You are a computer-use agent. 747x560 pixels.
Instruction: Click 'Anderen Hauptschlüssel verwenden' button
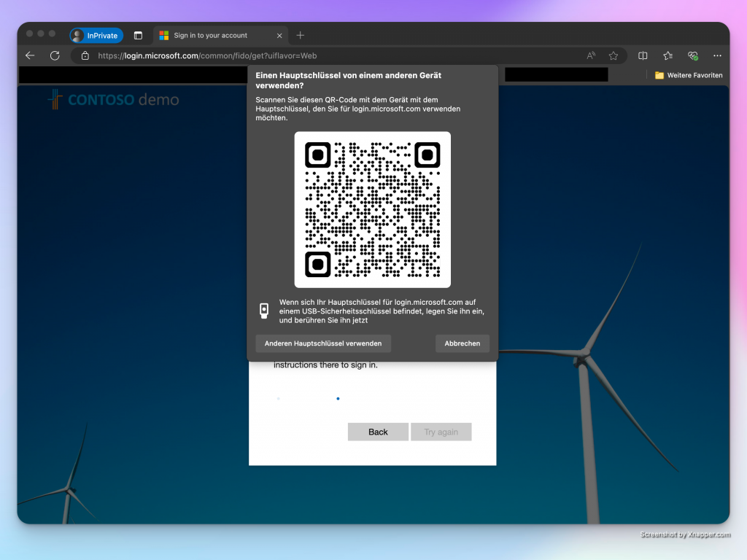point(323,343)
